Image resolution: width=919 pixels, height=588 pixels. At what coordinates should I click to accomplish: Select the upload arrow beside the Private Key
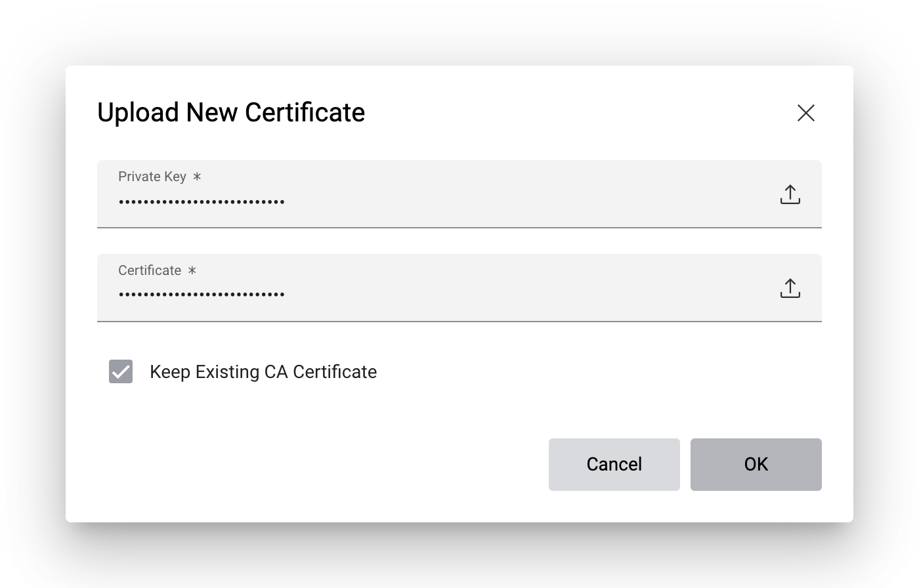(790, 194)
